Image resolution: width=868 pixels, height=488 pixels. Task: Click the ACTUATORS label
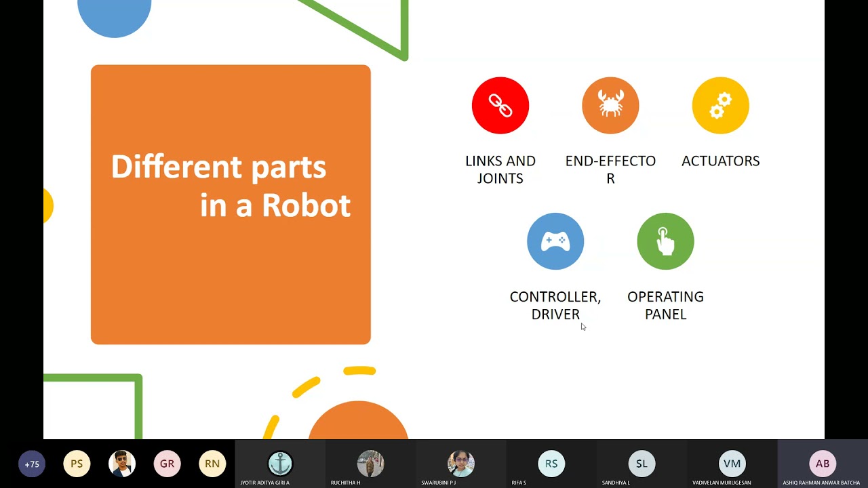coord(721,161)
